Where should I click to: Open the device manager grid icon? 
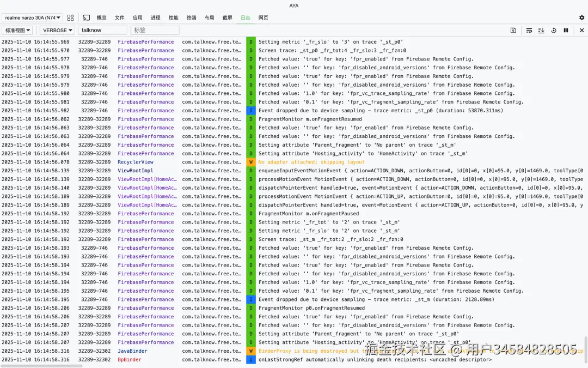pos(70,17)
